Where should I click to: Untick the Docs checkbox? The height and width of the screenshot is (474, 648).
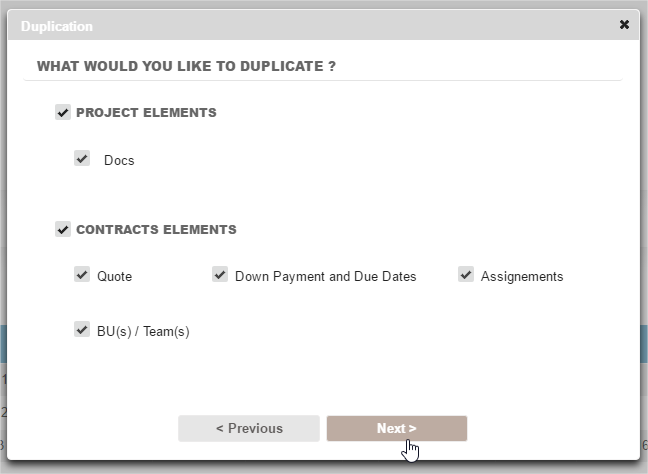tap(82, 159)
